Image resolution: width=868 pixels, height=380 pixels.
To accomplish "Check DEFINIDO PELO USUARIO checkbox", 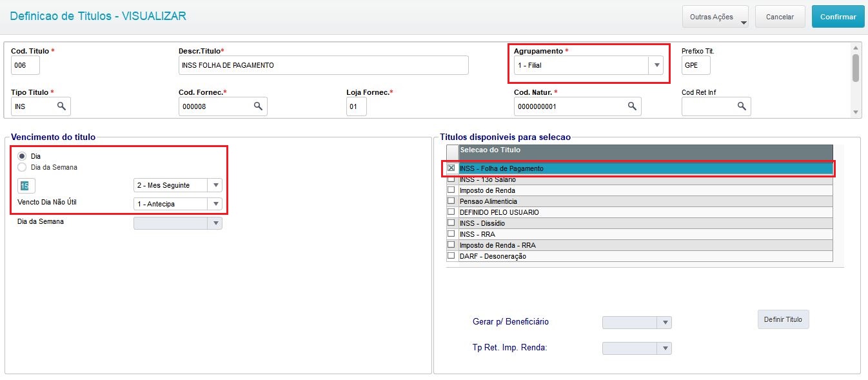I will click(451, 212).
